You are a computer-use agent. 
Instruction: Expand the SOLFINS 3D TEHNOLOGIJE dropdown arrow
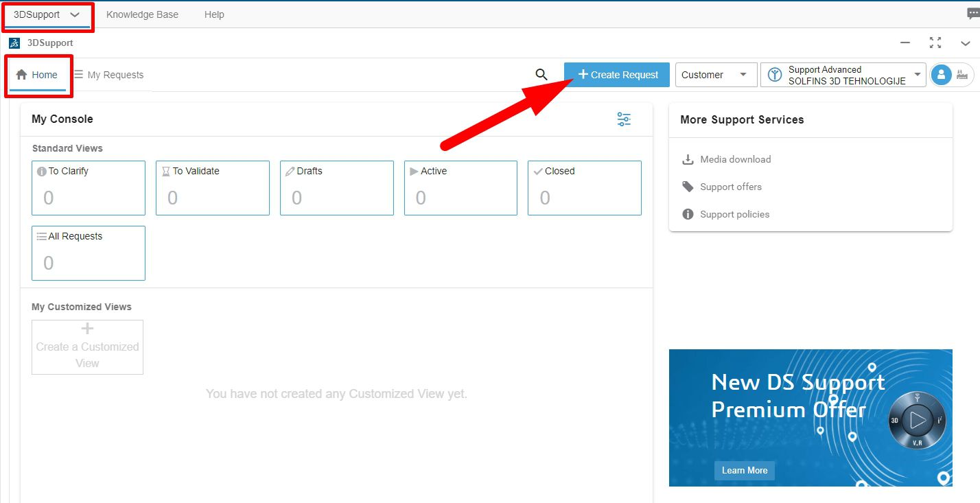coord(918,74)
